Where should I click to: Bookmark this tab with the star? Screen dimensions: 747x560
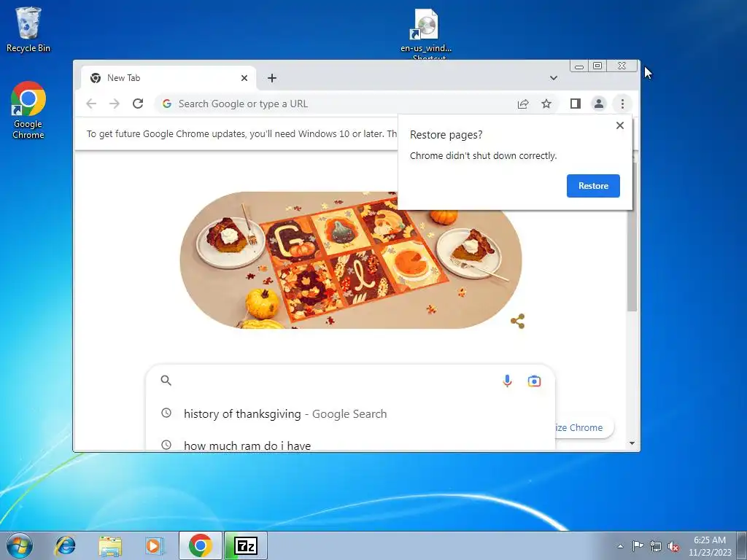546,104
